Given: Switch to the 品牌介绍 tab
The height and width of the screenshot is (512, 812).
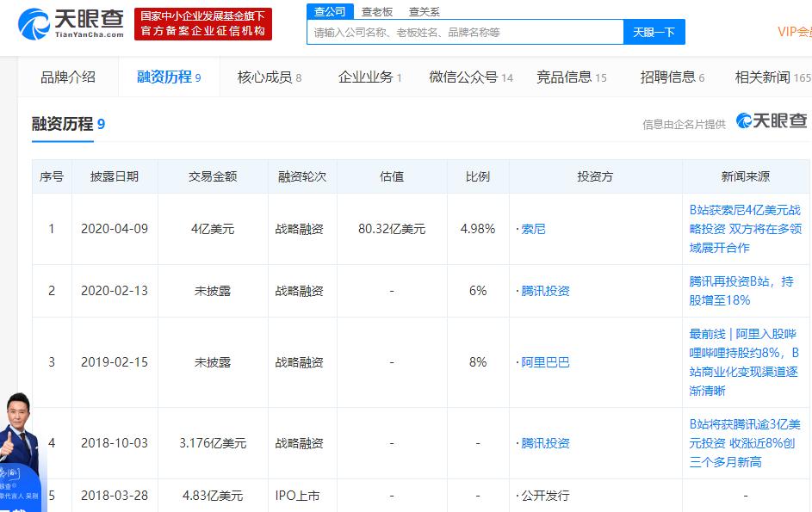Looking at the screenshot, I should coord(68,77).
